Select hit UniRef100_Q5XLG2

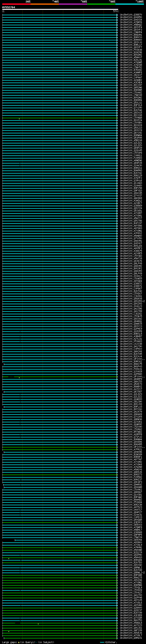[x=131, y=103]
